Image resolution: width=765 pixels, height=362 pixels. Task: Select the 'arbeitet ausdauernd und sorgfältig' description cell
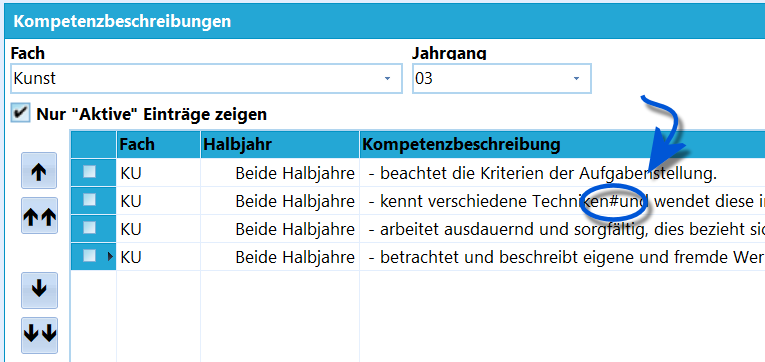[562, 229]
